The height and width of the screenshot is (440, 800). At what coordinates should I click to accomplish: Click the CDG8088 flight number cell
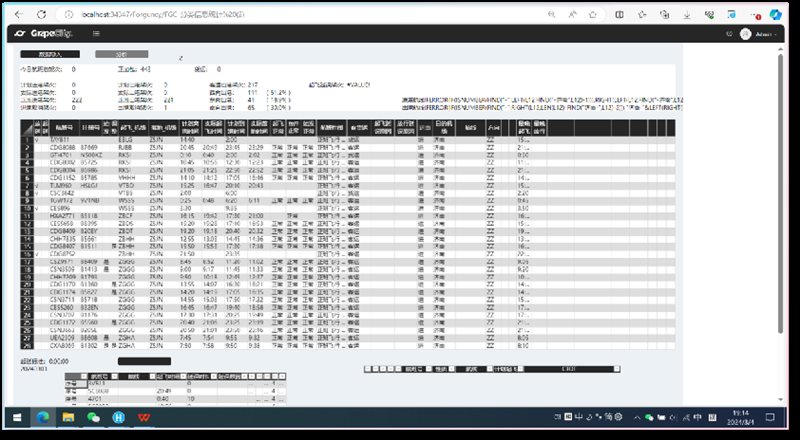pos(64,148)
